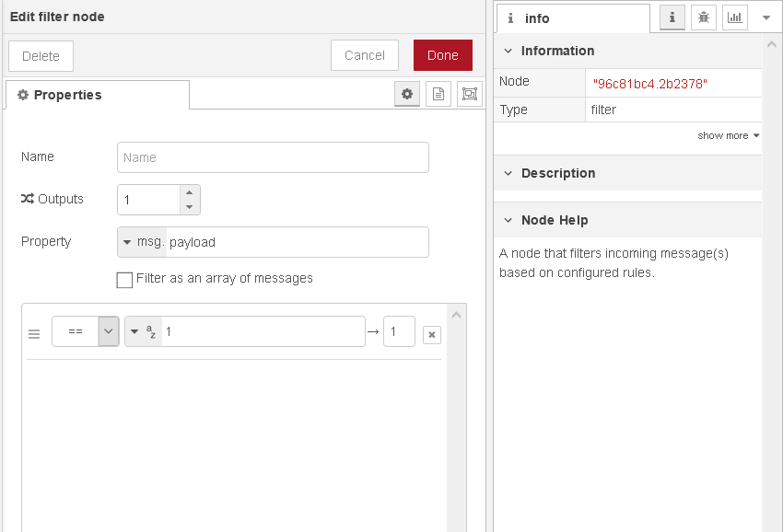
Task: Click show more link
Action: point(728,135)
